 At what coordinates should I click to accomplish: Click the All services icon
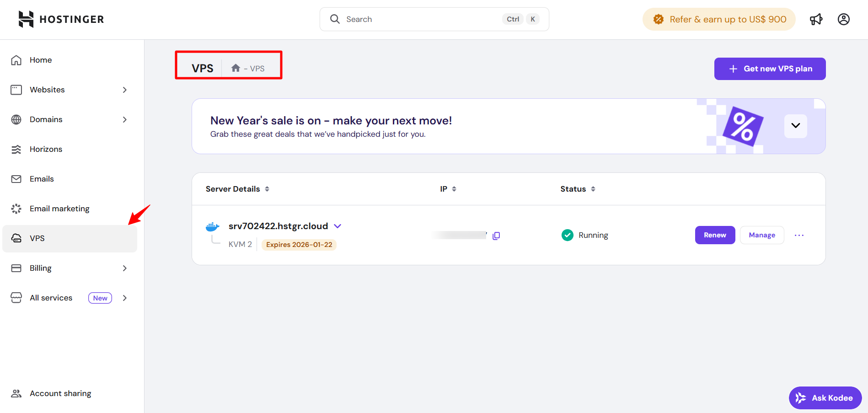pos(16,298)
